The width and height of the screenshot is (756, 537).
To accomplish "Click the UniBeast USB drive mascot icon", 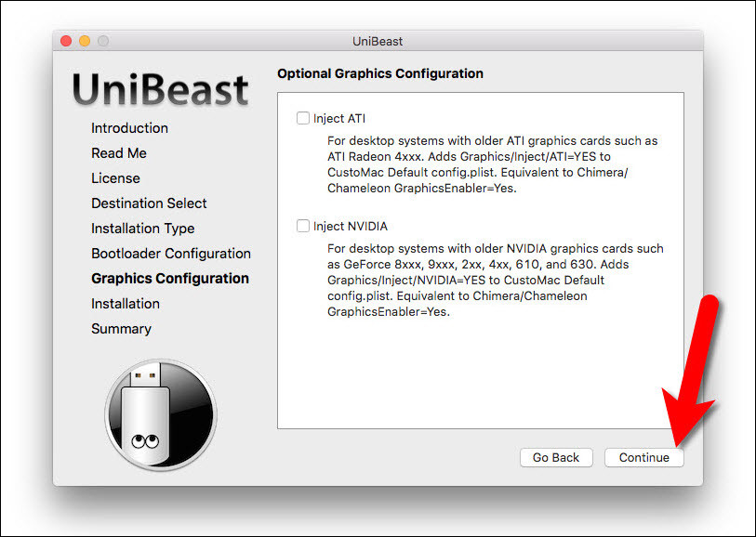I will [161, 414].
